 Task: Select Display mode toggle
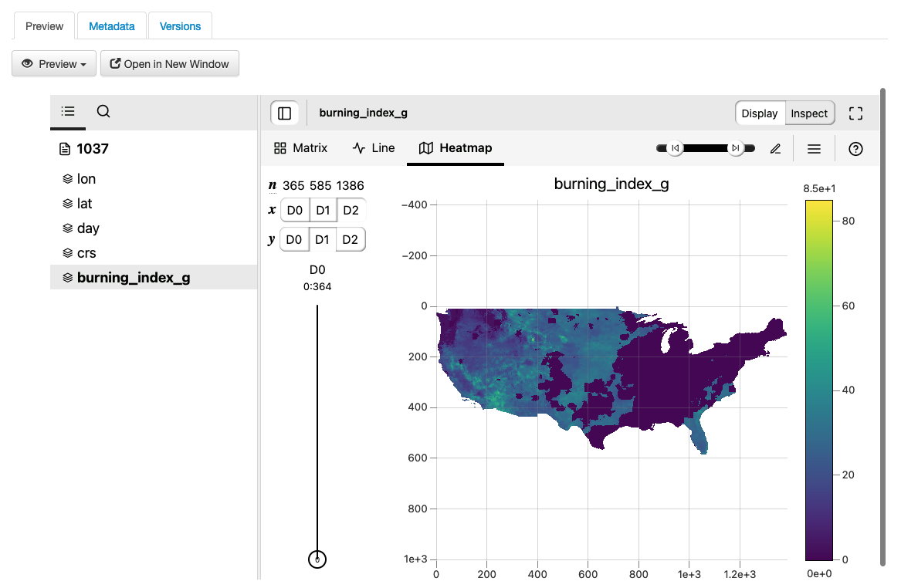[x=759, y=113]
